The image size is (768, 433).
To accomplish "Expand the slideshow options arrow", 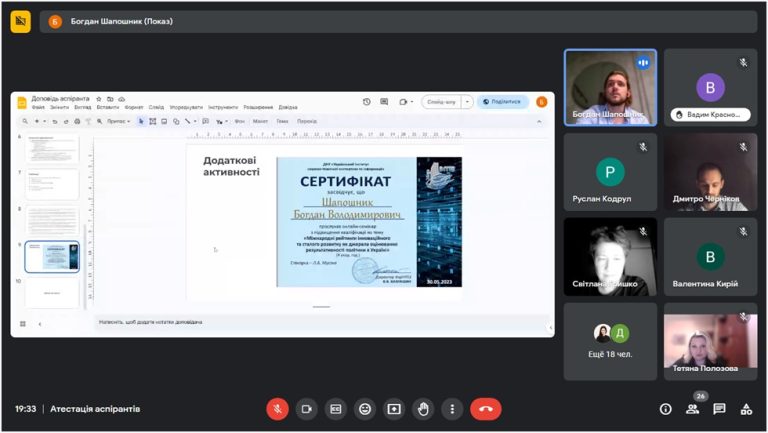I will (x=467, y=102).
